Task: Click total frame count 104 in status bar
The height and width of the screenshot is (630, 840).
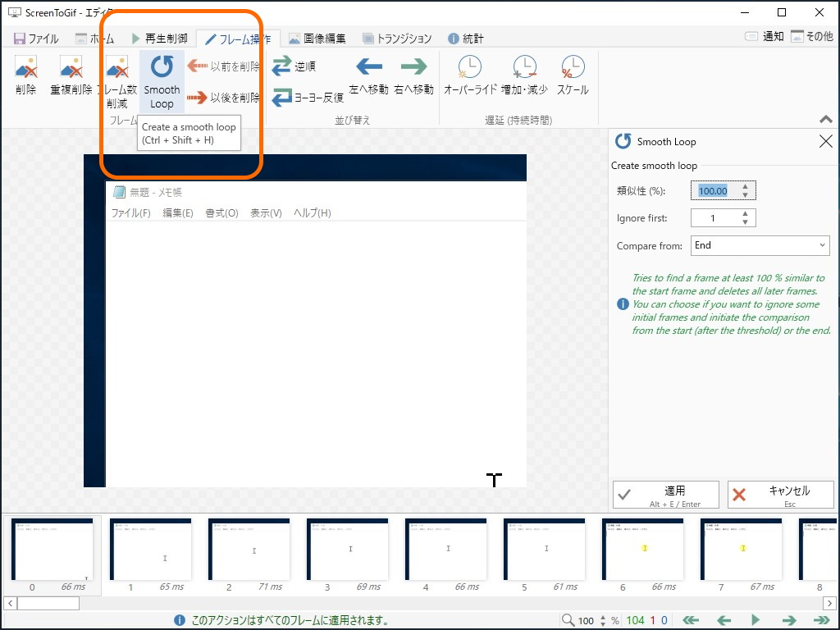Action: pyautogui.click(x=636, y=620)
